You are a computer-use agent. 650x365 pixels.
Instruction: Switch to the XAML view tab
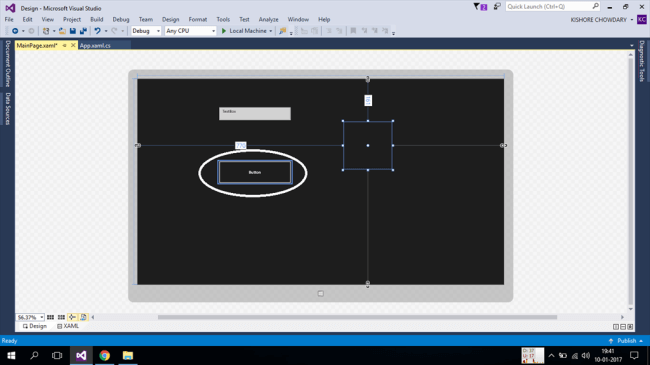point(68,326)
